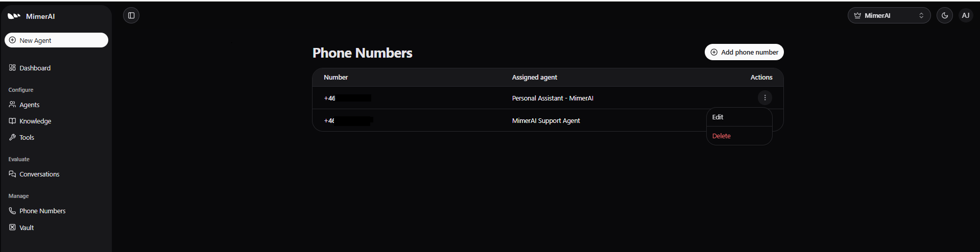Click the Personal Assistant - MimerAI agent row
Screen dimensions: 980x252
click(x=553, y=98)
